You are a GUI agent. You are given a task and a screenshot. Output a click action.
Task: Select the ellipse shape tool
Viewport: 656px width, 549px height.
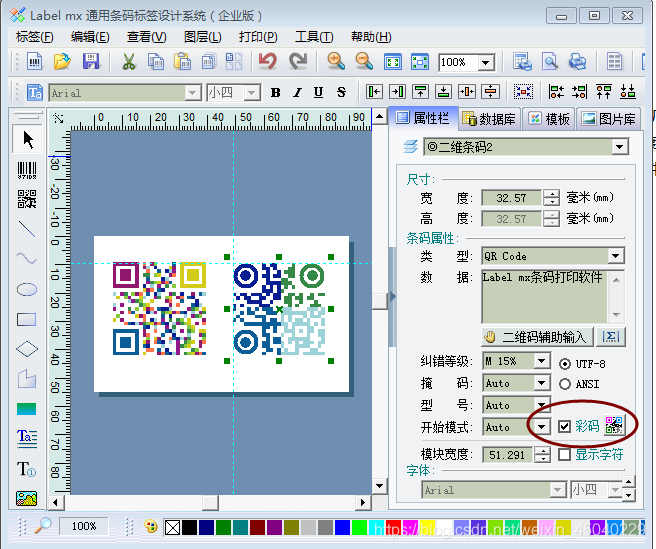[x=27, y=289]
